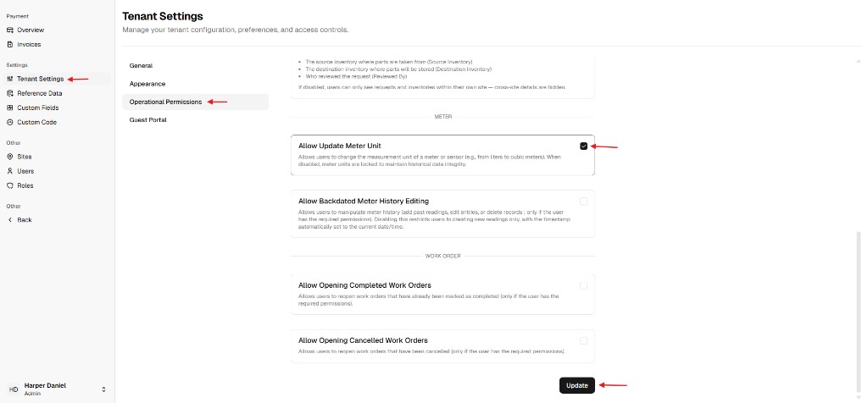Click the HD avatar for Harper Daniel

click(x=14, y=389)
